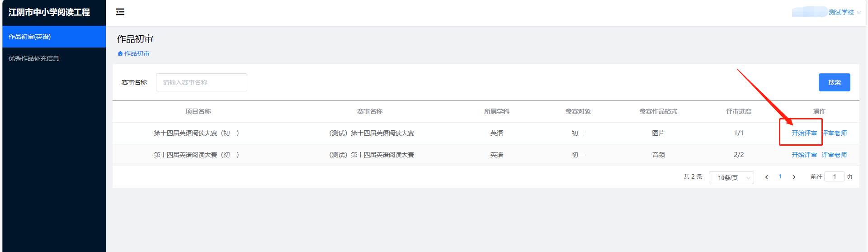Select 优秀作品补充信息 sidebar menu item
The width and height of the screenshot is (868, 252).
point(34,58)
